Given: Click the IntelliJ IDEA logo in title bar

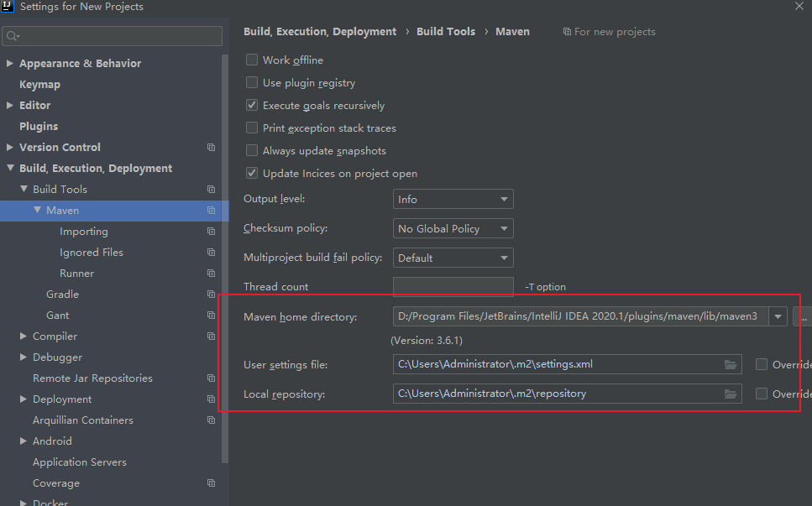Looking at the screenshot, I should (x=9, y=7).
